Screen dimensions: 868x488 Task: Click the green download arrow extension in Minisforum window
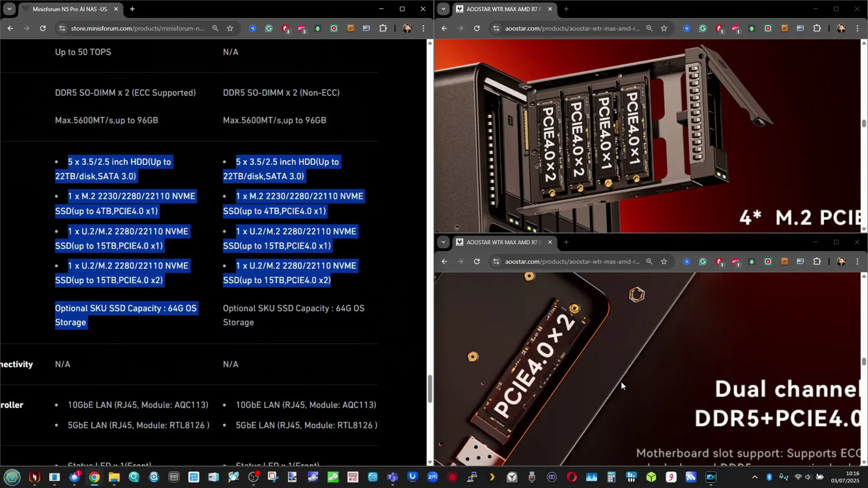click(318, 28)
